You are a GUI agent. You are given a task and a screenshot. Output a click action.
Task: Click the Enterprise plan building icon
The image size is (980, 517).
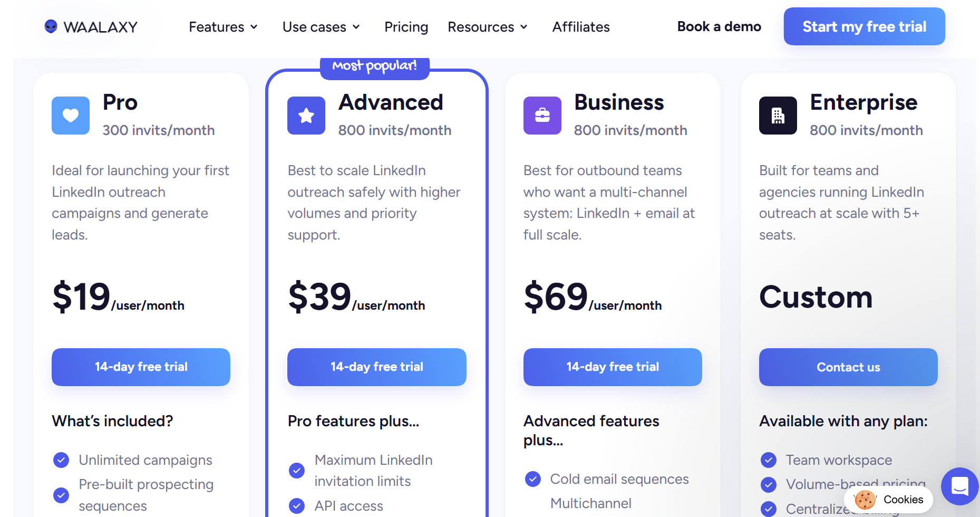pos(778,116)
